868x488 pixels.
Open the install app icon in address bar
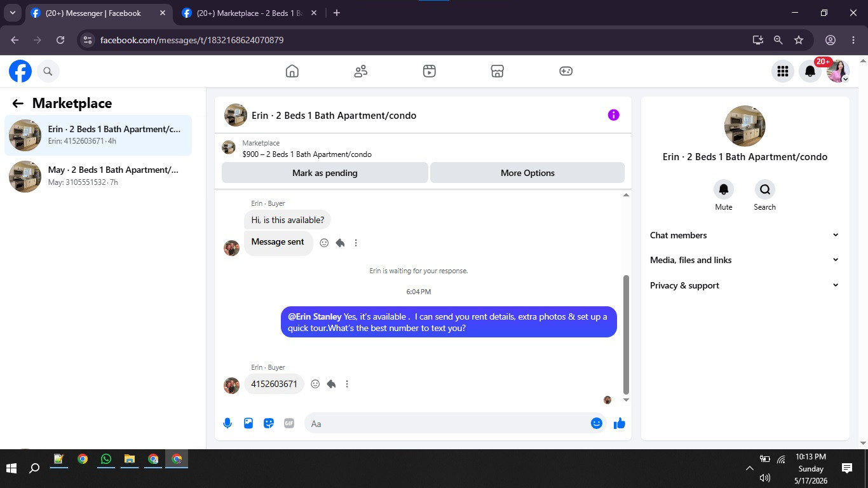pyautogui.click(x=757, y=40)
